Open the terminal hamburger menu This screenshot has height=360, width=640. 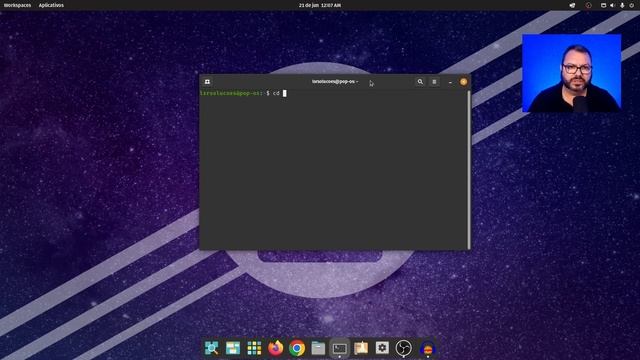click(x=434, y=82)
